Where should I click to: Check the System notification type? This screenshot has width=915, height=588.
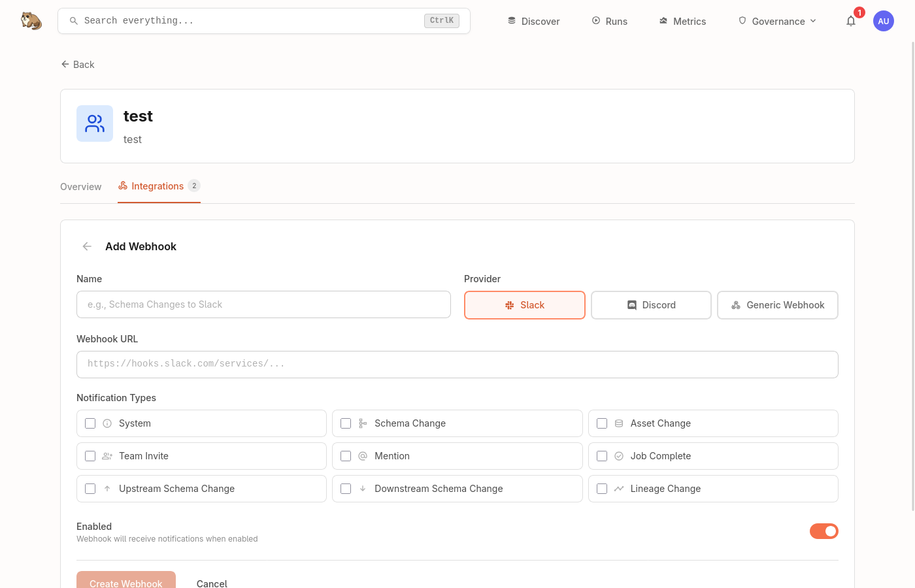point(90,423)
